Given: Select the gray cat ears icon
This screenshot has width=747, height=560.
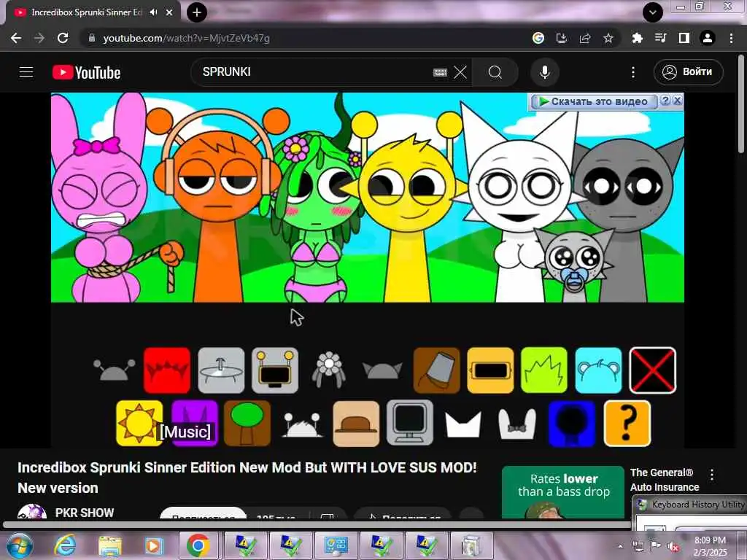Looking at the screenshot, I should [382, 370].
